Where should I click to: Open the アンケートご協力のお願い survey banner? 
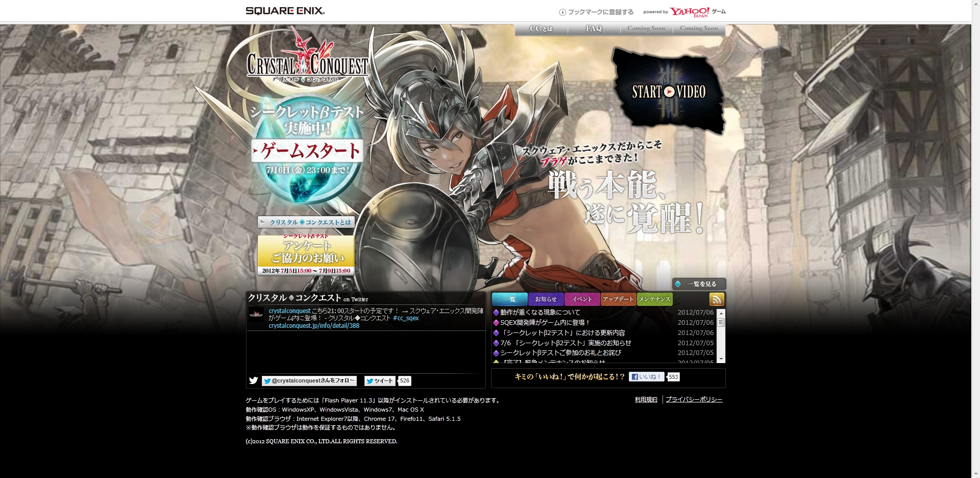pyautogui.click(x=306, y=255)
